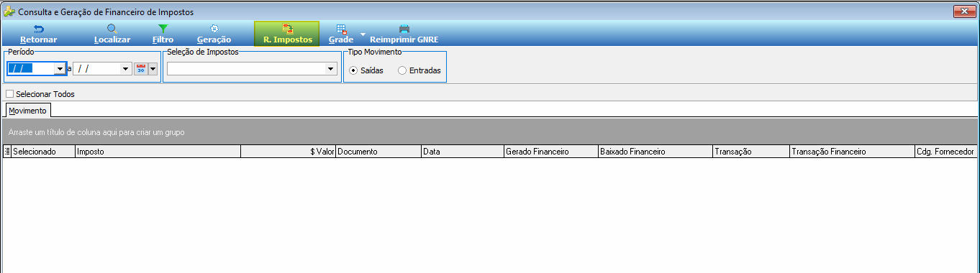Image resolution: width=980 pixels, height=273 pixels.
Task: Open the Localizar search tool
Action: (112, 34)
